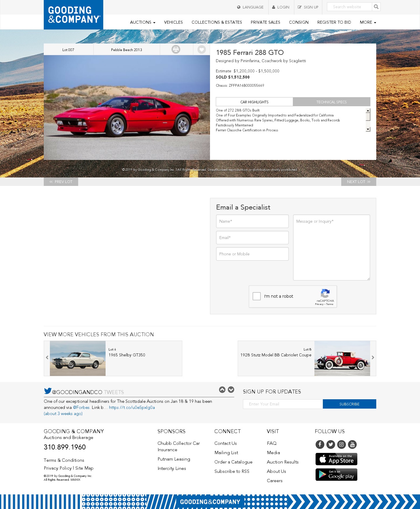Open the Putnam Leasing link
The height and width of the screenshot is (509, 420).
tap(174, 459)
